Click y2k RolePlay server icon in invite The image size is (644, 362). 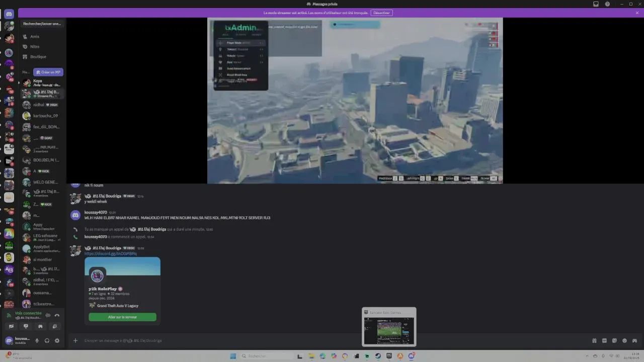[x=97, y=276]
